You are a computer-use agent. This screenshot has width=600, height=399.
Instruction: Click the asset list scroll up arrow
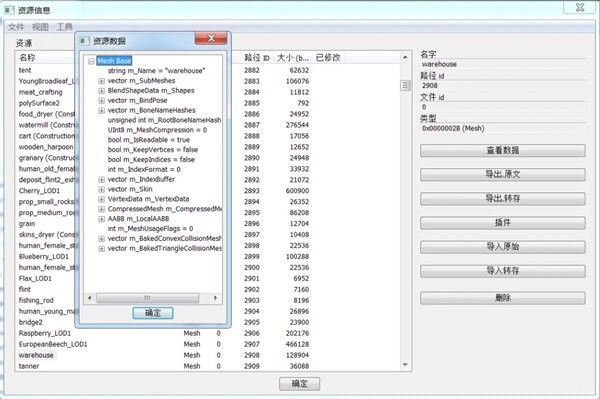[x=405, y=57]
